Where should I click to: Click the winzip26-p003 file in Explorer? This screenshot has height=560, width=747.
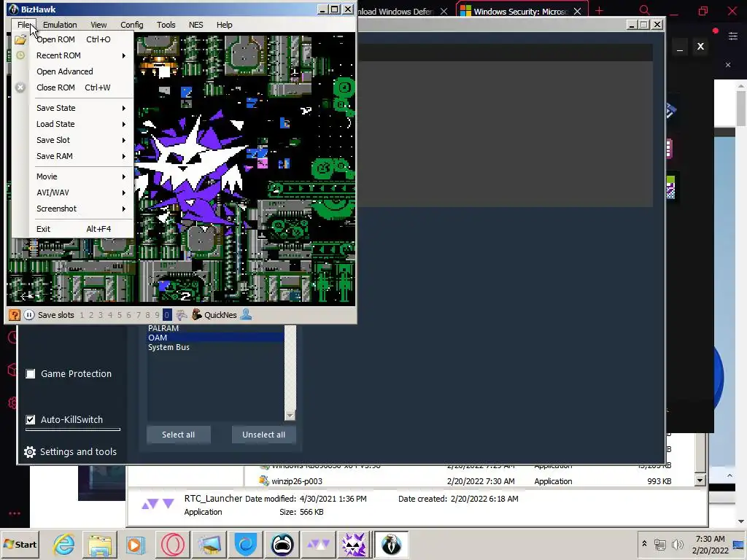297,481
